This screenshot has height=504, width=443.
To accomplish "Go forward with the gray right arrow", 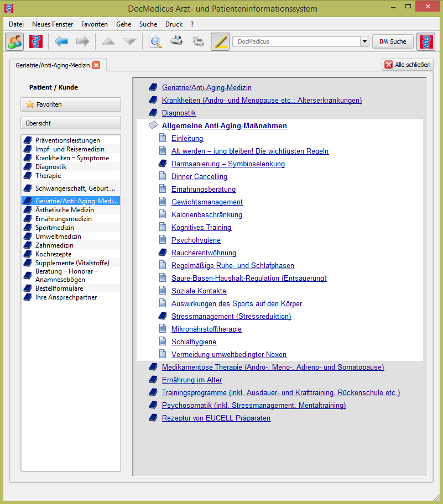I will point(82,41).
